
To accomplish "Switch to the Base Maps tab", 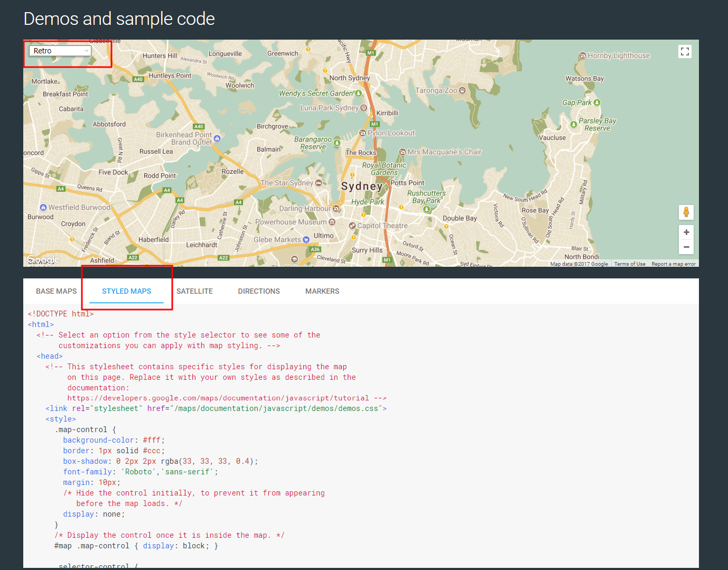I will [56, 291].
